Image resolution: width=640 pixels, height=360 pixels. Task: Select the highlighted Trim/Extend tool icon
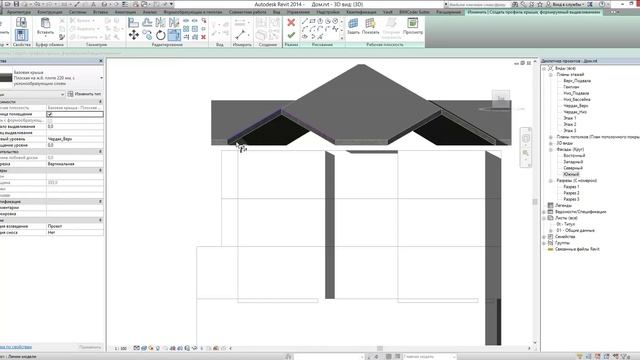point(174,35)
